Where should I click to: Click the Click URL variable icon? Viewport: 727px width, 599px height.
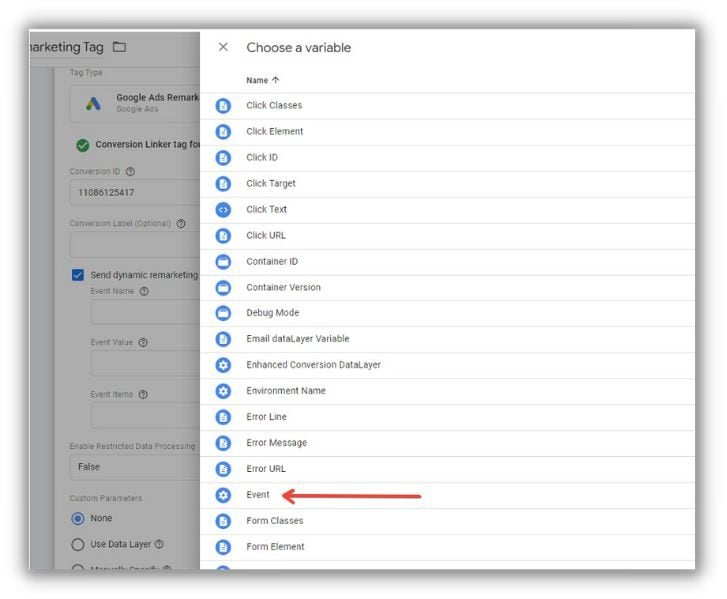tap(223, 236)
